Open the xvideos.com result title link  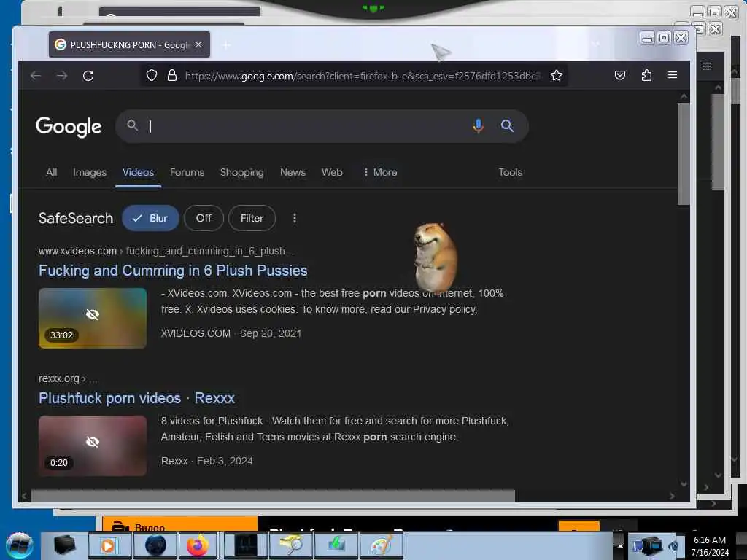point(173,271)
